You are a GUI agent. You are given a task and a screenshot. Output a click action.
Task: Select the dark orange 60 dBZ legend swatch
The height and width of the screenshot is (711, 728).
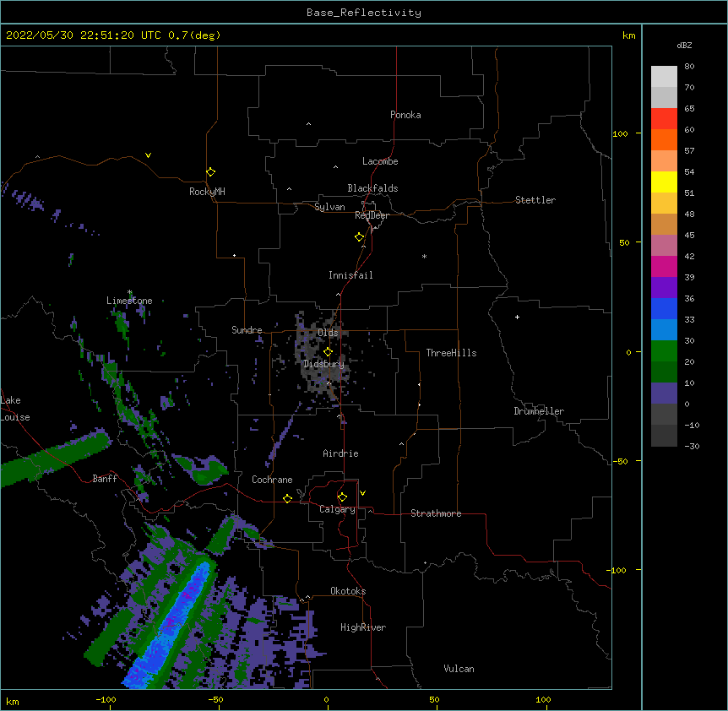(x=664, y=139)
